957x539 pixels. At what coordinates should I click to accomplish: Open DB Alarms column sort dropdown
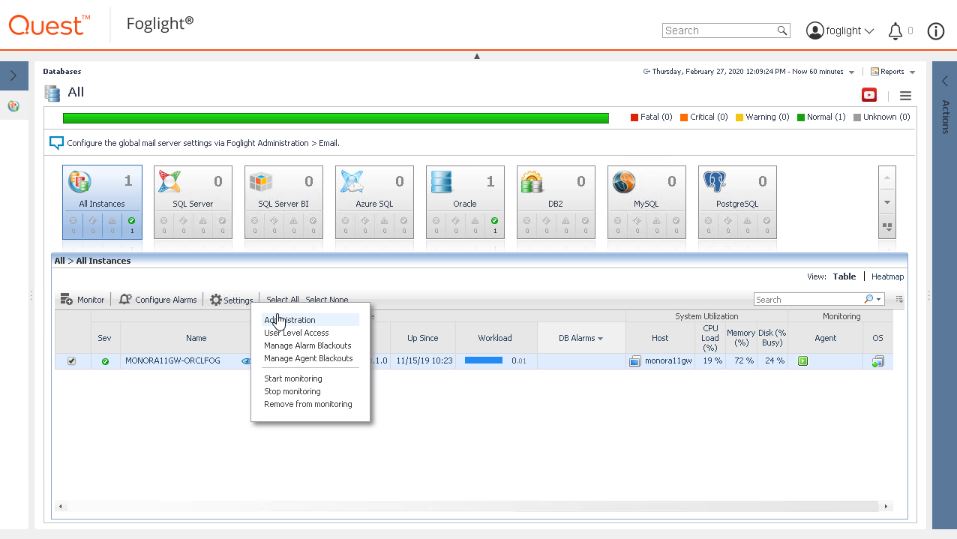600,338
